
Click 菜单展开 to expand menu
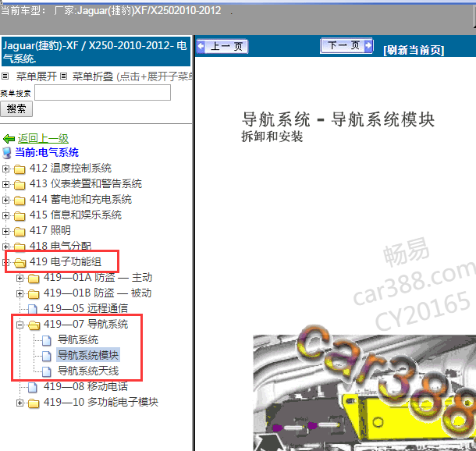click(37, 76)
